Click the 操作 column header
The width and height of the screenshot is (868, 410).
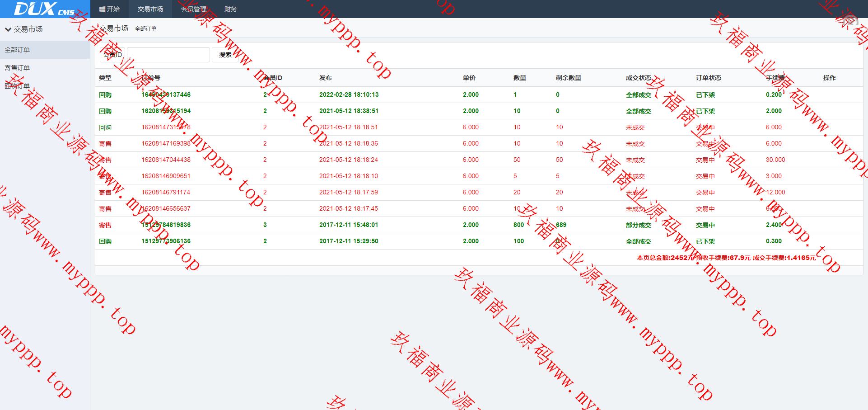[x=829, y=78]
